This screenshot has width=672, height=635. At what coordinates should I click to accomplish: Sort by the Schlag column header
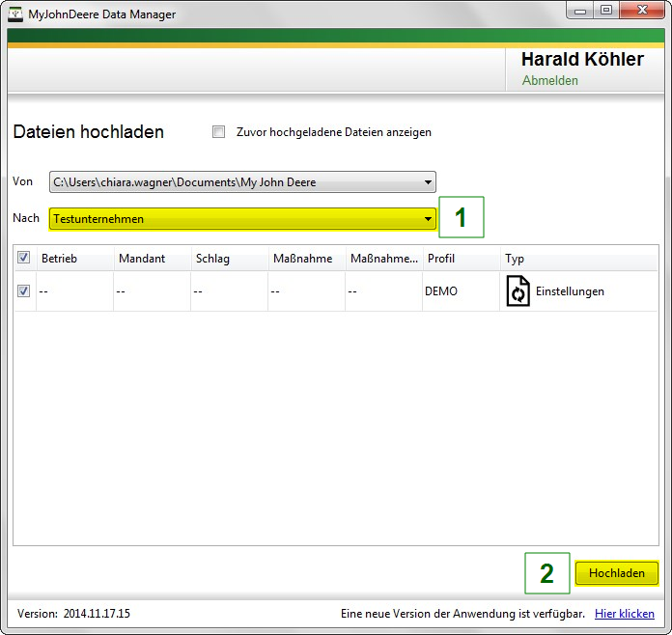(230, 259)
